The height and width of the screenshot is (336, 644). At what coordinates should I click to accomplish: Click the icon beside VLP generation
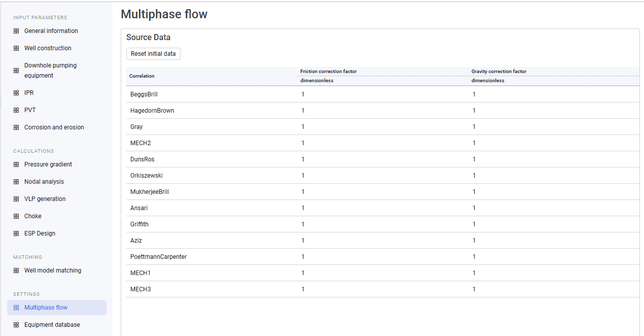pyautogui.click(x=16, y=199)
